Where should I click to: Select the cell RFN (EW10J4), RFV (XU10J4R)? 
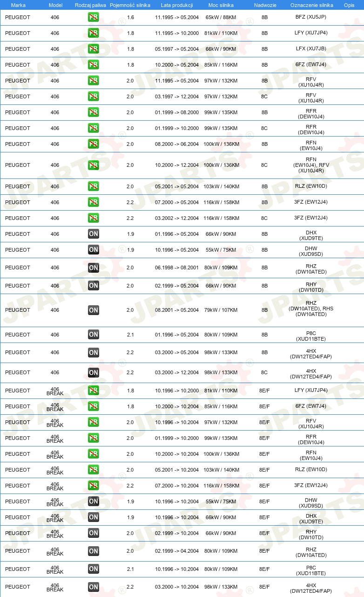[311, 165]
